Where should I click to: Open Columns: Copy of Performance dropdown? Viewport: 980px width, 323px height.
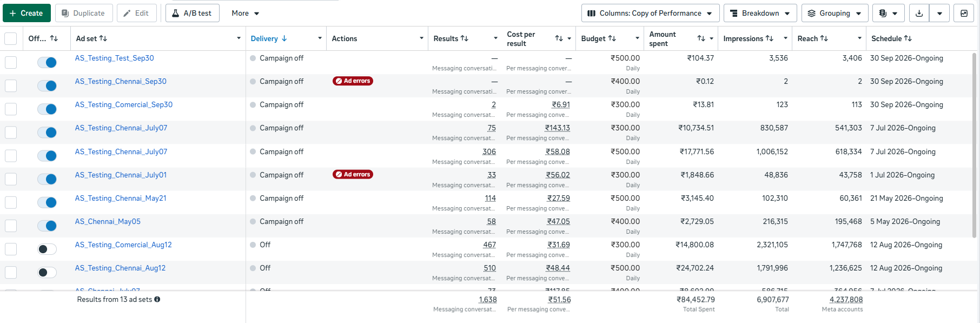pos(651,13)
